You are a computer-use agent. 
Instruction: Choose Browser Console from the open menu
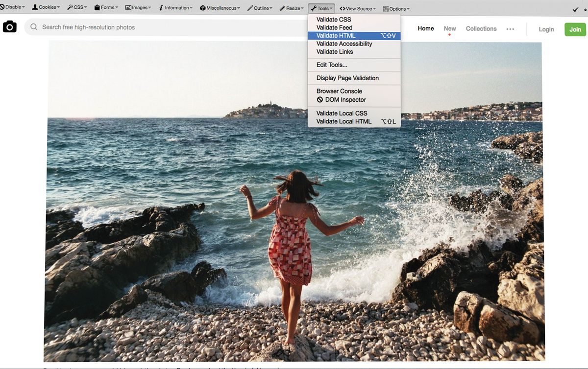pos(339,91)
